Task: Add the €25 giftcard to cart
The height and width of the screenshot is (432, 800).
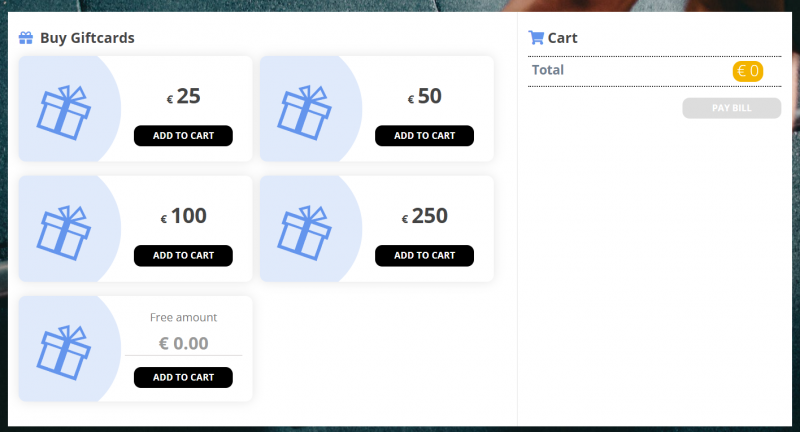Action: [x=183, y=136]
